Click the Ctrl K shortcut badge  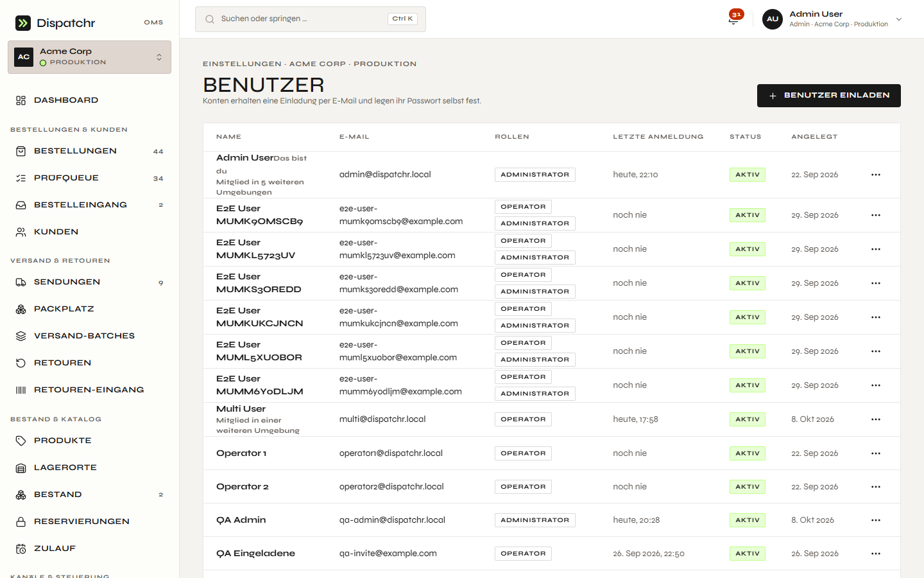(402, 19)
